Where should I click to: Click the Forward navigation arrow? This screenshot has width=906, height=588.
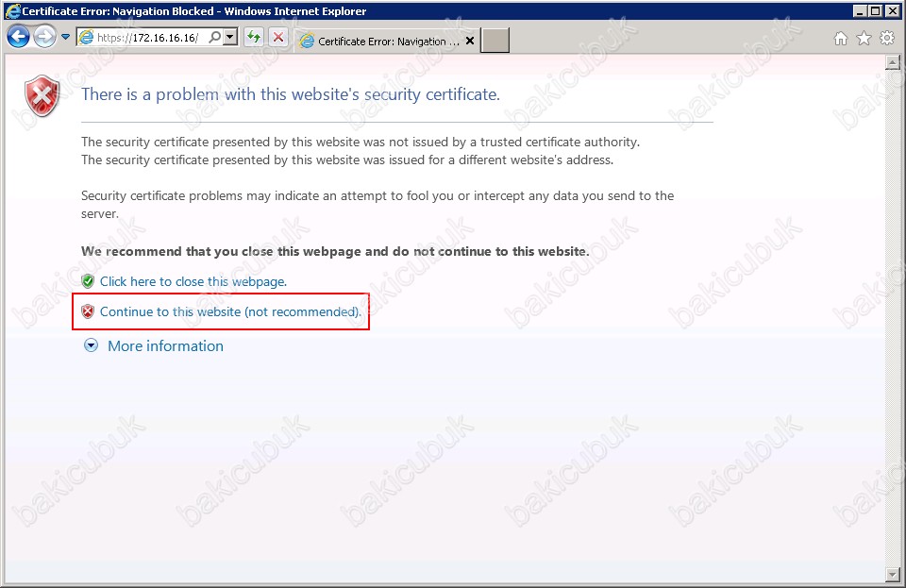coord(44,37)
